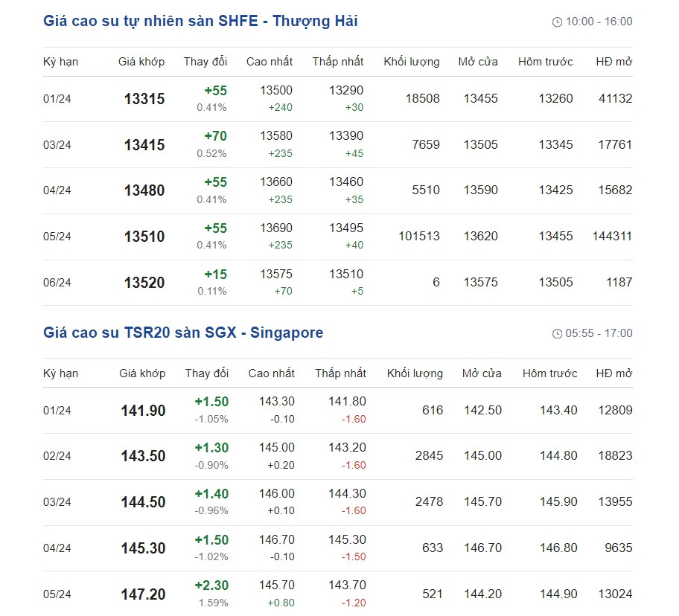
Task: Click the SGX Singapore section heading
Action: coord(183,333)
